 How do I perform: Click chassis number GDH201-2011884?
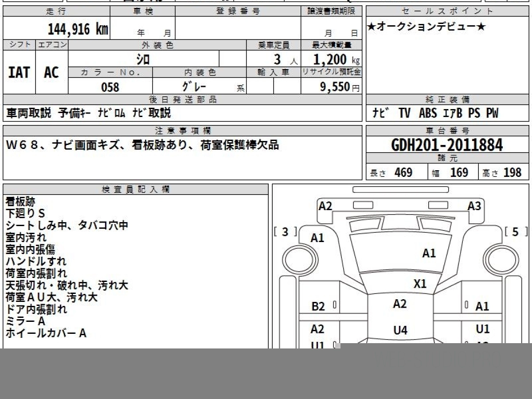(x=447, y=145)
